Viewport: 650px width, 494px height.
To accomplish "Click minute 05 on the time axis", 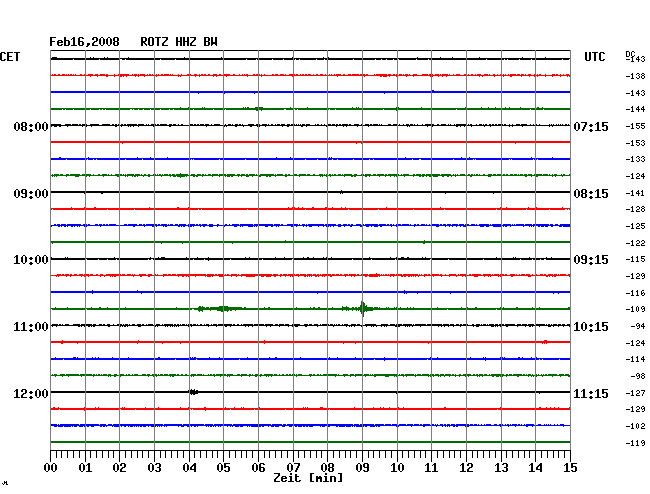I will [223, 467].
